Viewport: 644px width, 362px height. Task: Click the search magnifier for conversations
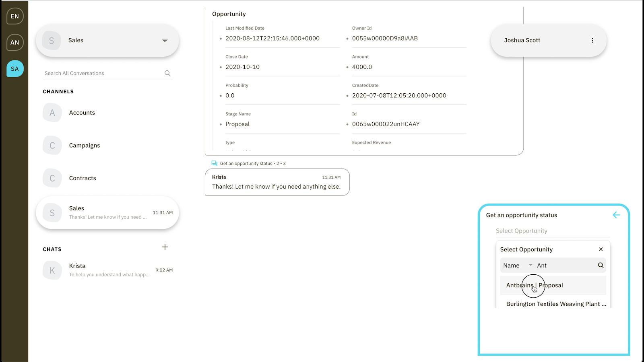[167, 73]
